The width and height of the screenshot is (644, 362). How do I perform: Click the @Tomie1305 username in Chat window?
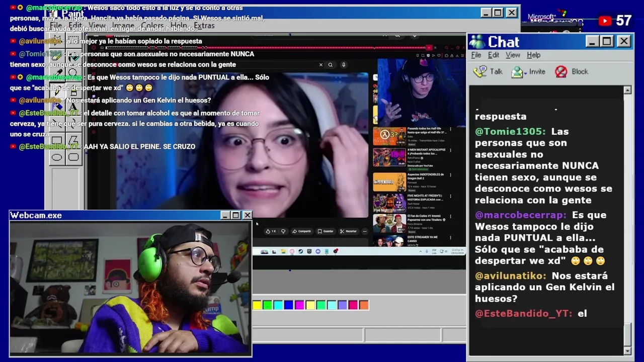click(510, 131)
